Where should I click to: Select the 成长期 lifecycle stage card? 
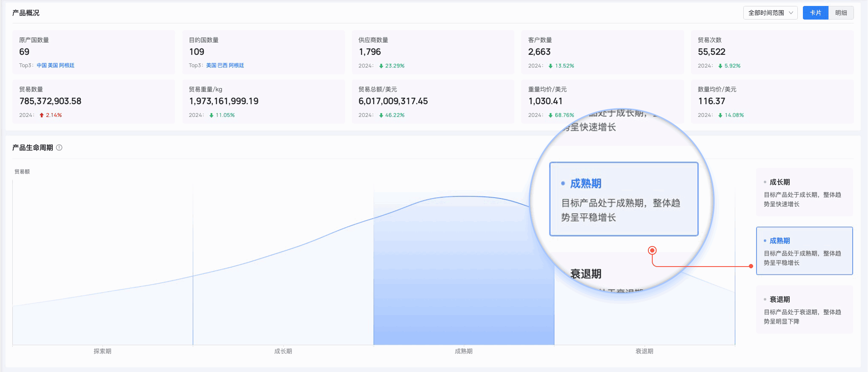(804, 192)
